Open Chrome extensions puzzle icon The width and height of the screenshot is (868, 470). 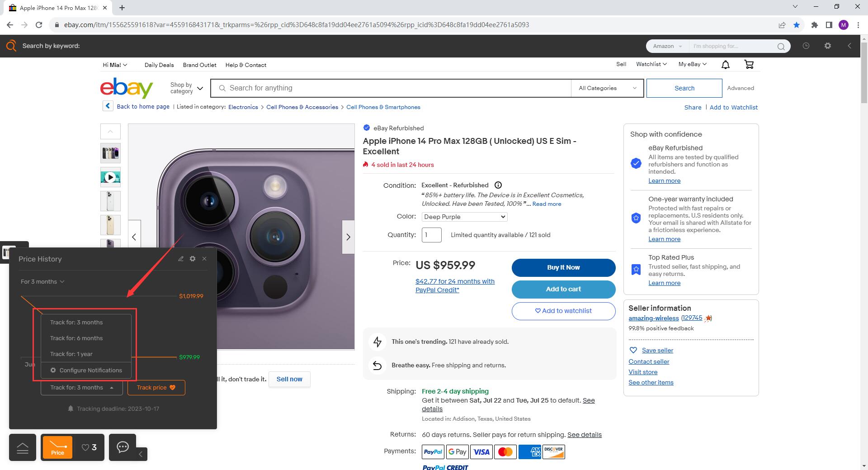(x=815, y=25)
